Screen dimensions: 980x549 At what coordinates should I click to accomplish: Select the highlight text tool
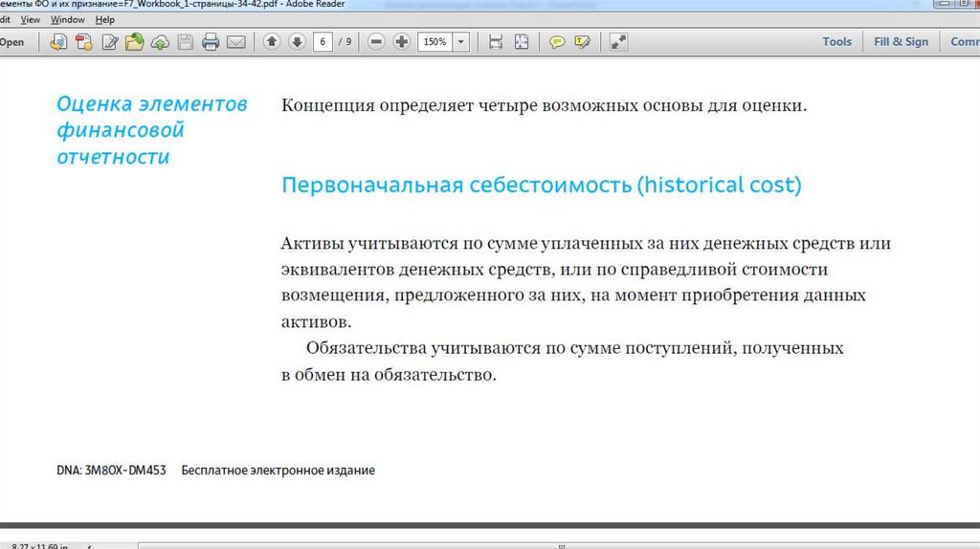pyautogui.click(x=582, y=42)
